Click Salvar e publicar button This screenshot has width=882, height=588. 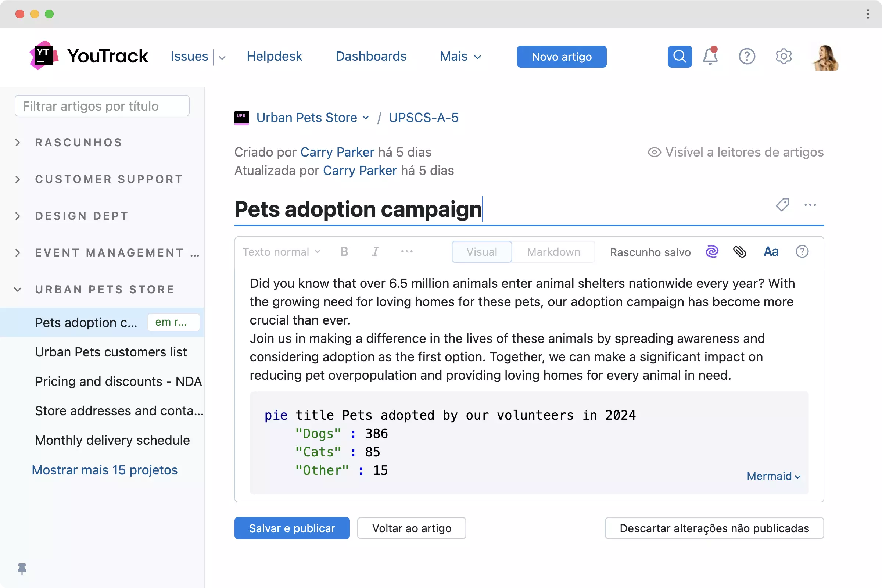point(292,528)
